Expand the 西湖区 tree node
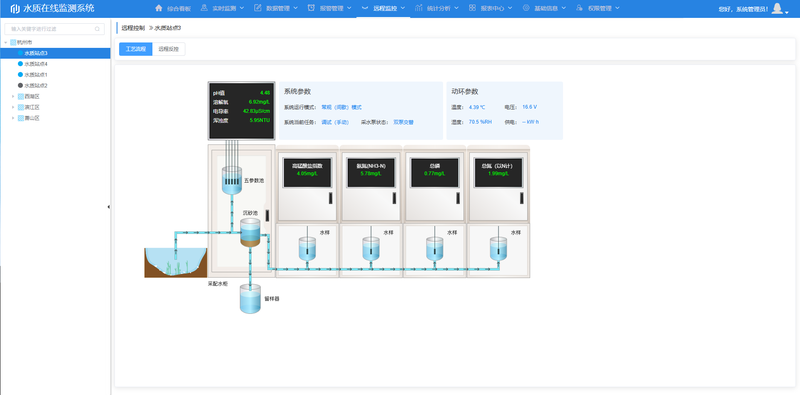The height and width of the screenshot is (395, 800). pos(13,96)
